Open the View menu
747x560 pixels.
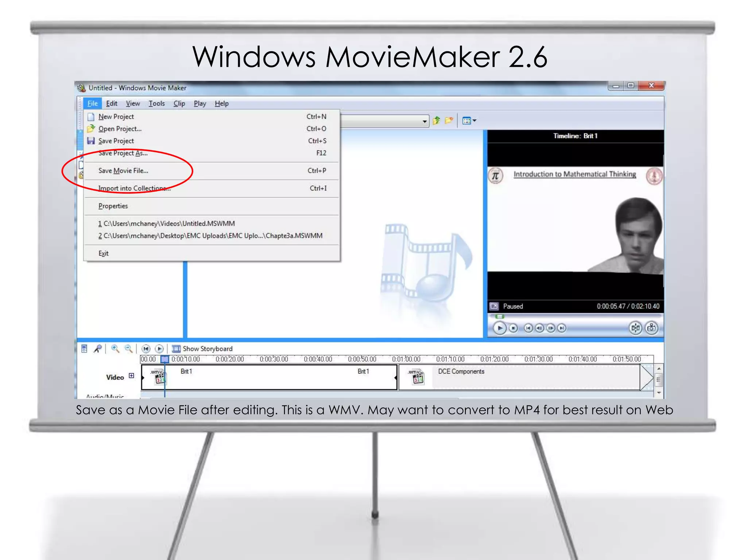pyautogui.click(x=133, y=104)
